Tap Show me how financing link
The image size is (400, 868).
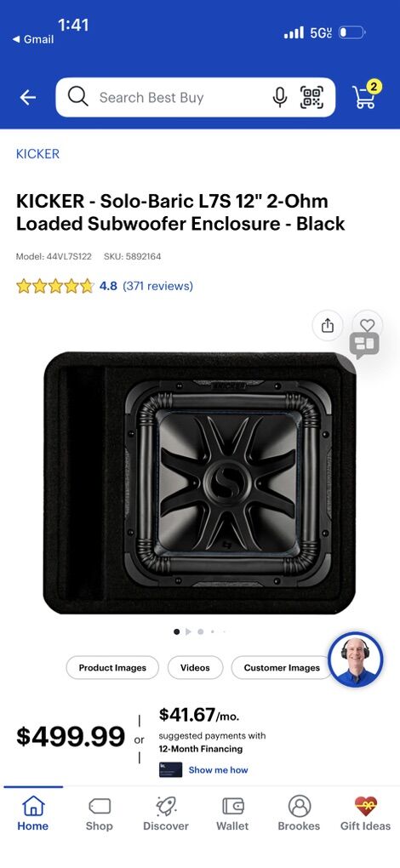tap(218, 770)
